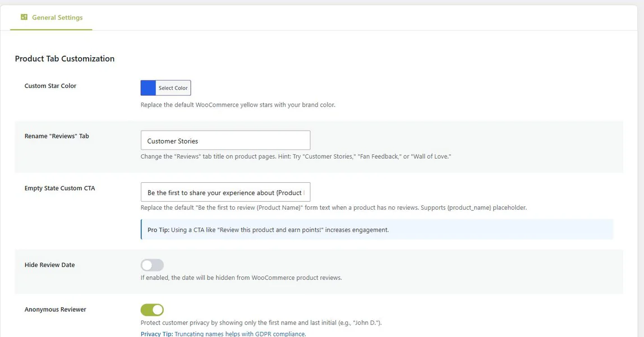Click the Hide Review Date label
Screen dimensions: 644x337
click(x=50, y=265)
